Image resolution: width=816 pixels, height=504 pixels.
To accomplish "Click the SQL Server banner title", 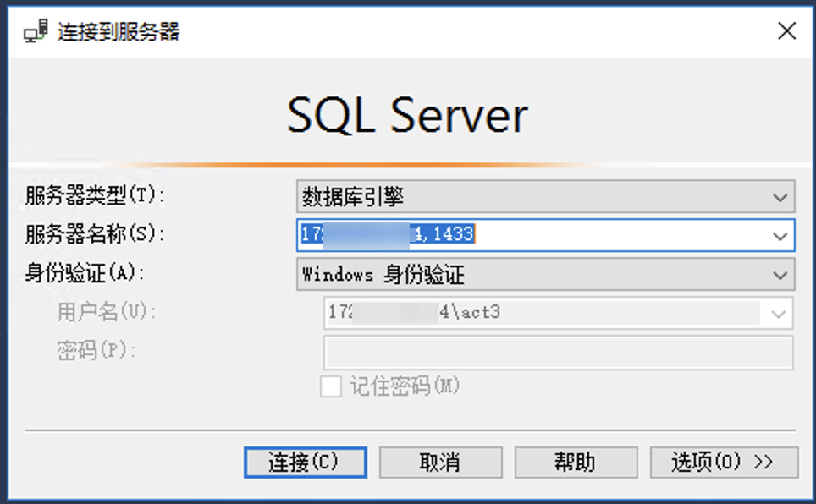I will pos(407,116).
